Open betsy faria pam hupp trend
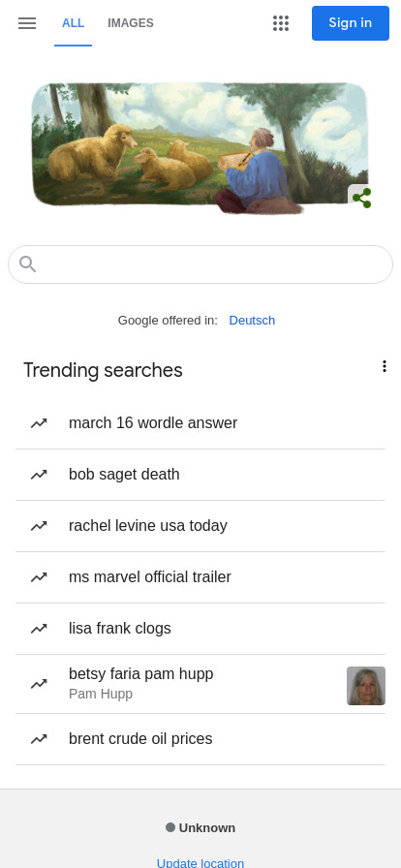 [x=200, y=684]
